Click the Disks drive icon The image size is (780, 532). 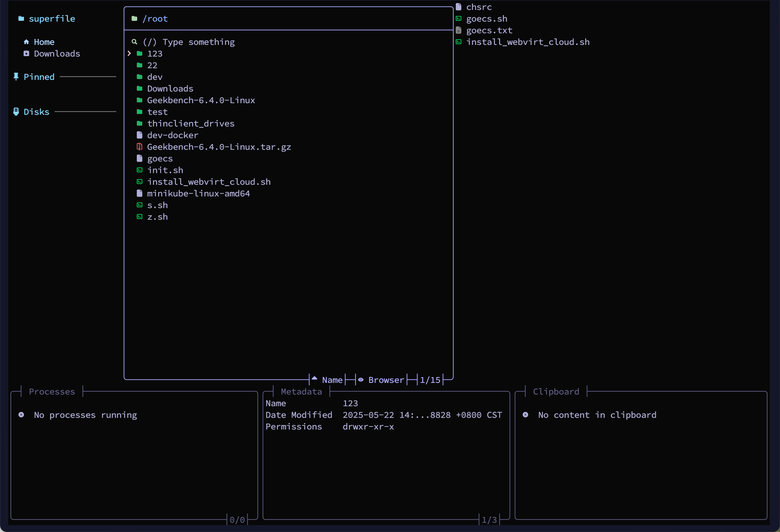pyautogui.click(x=16, y=111)
